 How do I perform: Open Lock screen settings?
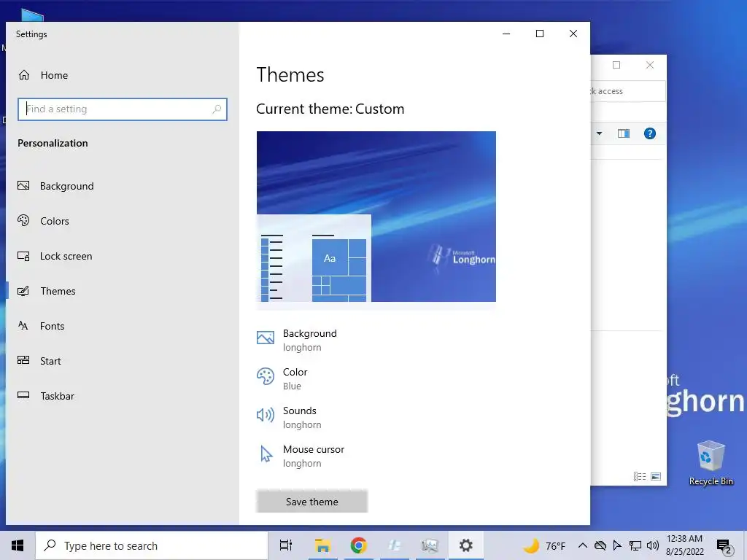coord(55,256)
